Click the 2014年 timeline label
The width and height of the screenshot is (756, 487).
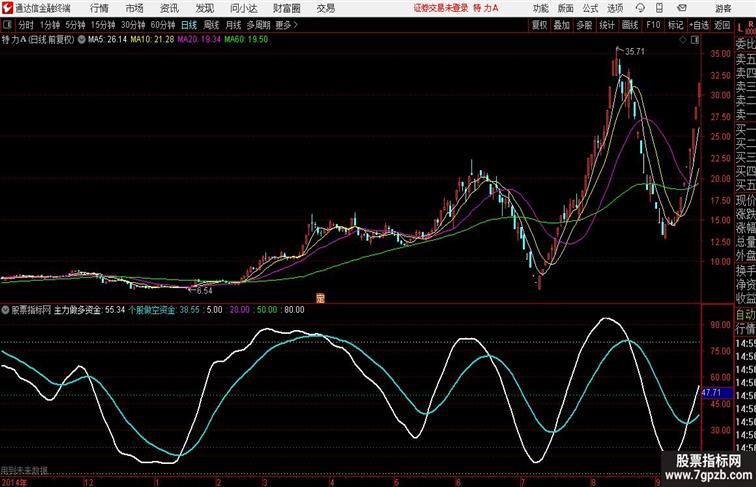pos(14,482)
